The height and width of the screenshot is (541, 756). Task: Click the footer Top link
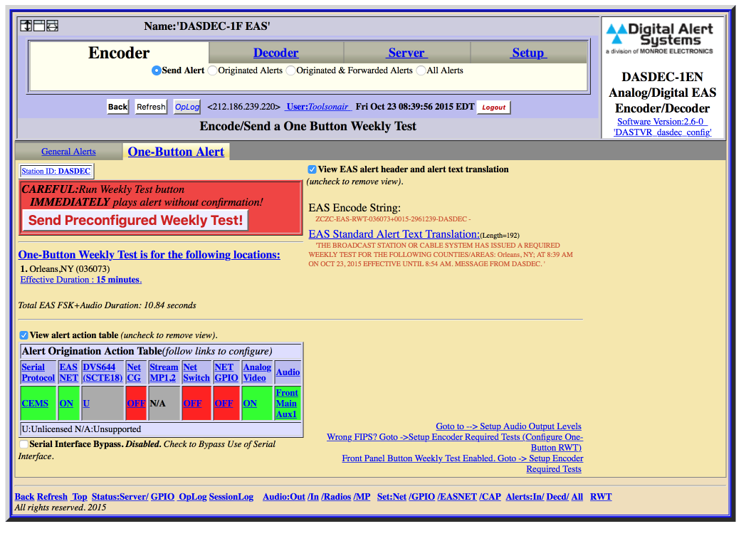(80, 497)
